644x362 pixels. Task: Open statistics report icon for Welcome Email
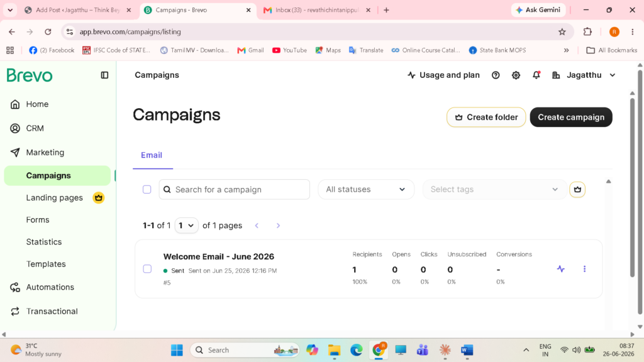560,269
